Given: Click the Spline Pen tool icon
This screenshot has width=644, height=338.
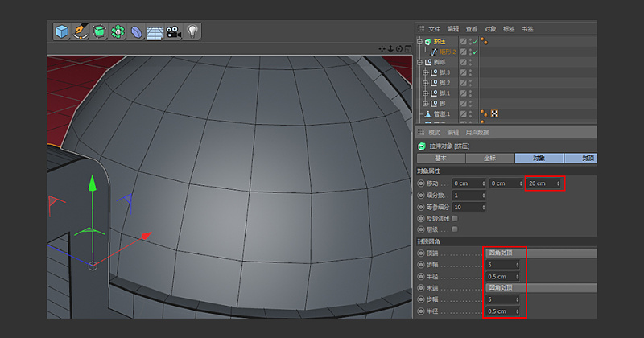Looking at the screenshot, I should tap(81, 31).
